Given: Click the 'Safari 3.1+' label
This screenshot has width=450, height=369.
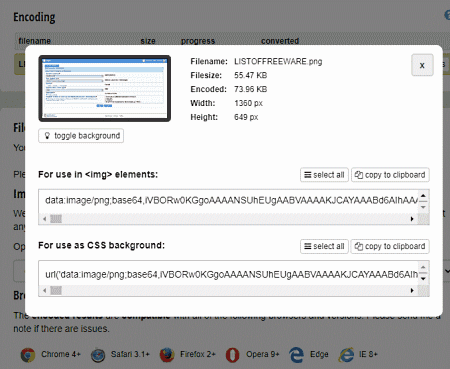Looking at the screenshot, I should [x=130, y=354].
